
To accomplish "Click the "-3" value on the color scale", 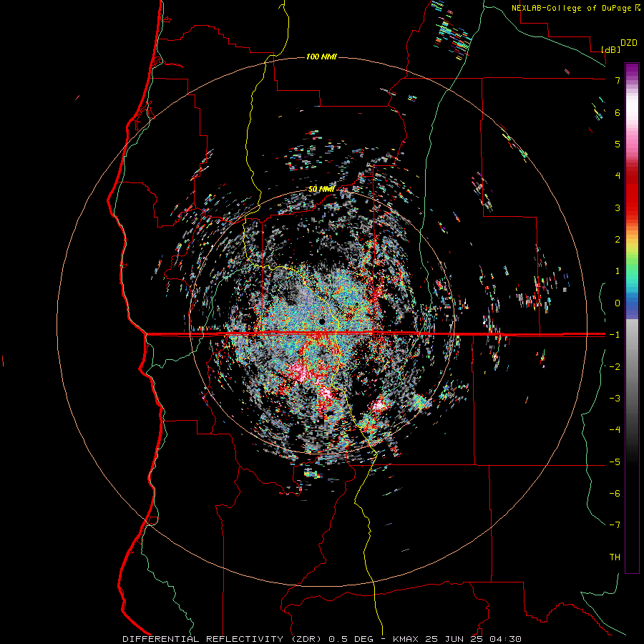I will tap(615, 399).
